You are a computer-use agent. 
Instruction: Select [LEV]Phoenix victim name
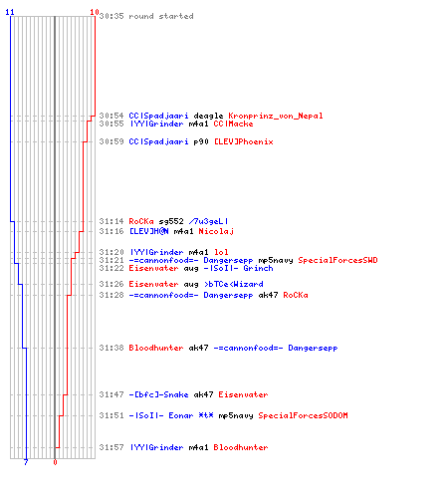pyautogui.click(x=244, y=141)
